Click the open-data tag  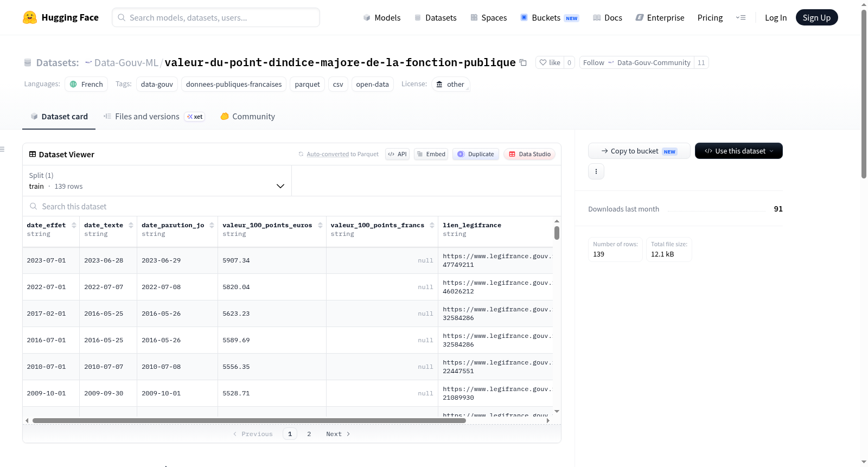point(372,84)
